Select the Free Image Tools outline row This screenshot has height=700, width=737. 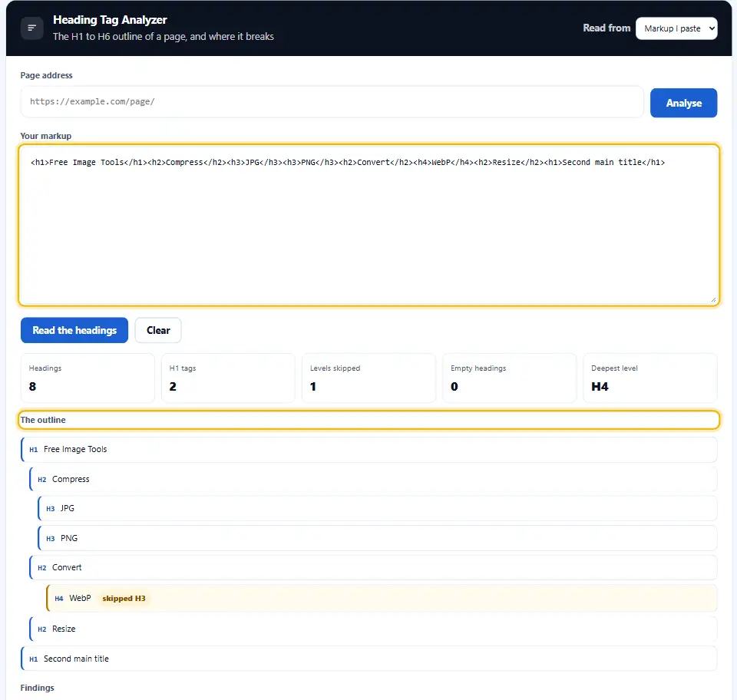[x=369, y=450]
